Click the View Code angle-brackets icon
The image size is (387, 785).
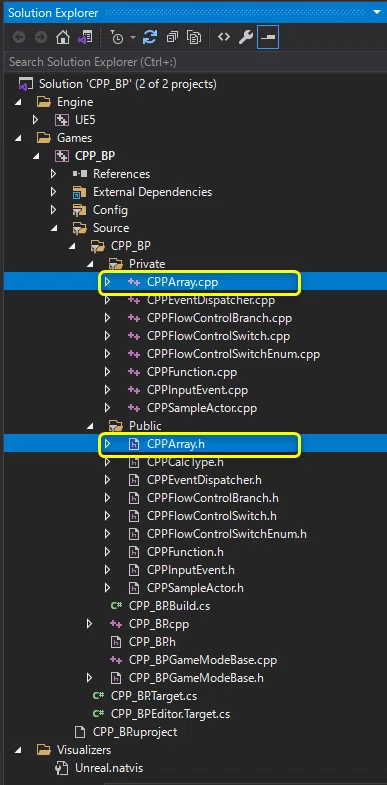tap(224, 37)
